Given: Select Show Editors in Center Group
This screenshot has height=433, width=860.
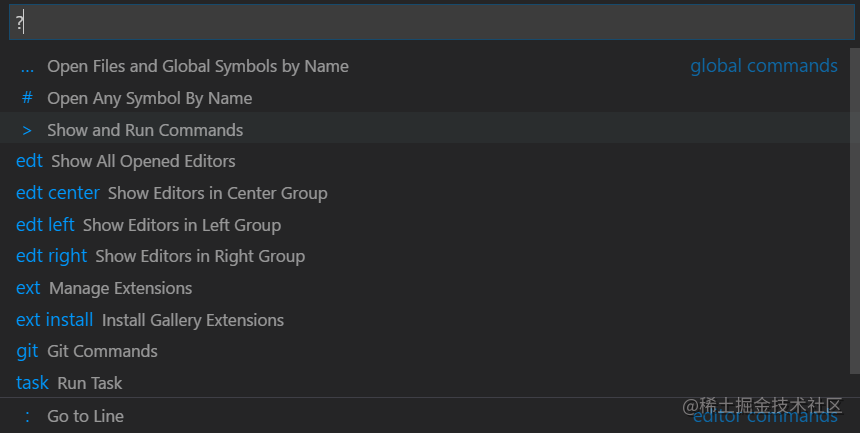Looking at the screenshot, I should coord(217,193).
